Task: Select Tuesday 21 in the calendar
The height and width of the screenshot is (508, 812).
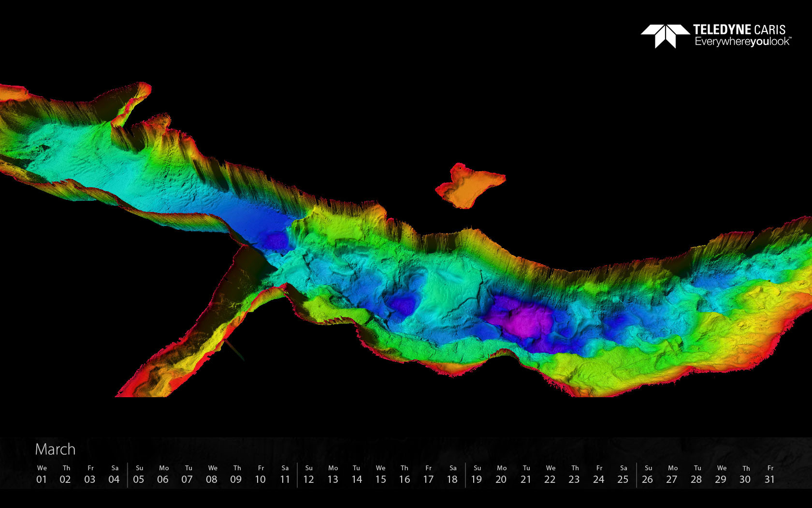Action: tap(526, 475)
